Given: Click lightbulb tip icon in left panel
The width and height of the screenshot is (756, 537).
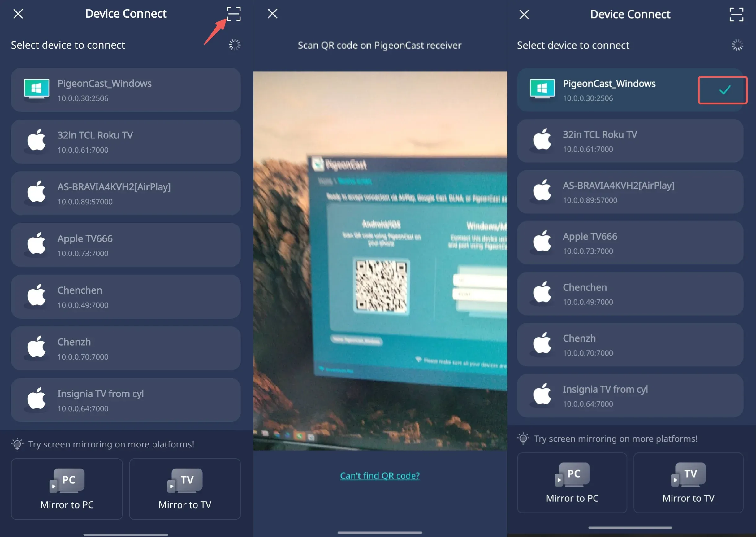Looking at the screenshot, I should tap(17, 444).
